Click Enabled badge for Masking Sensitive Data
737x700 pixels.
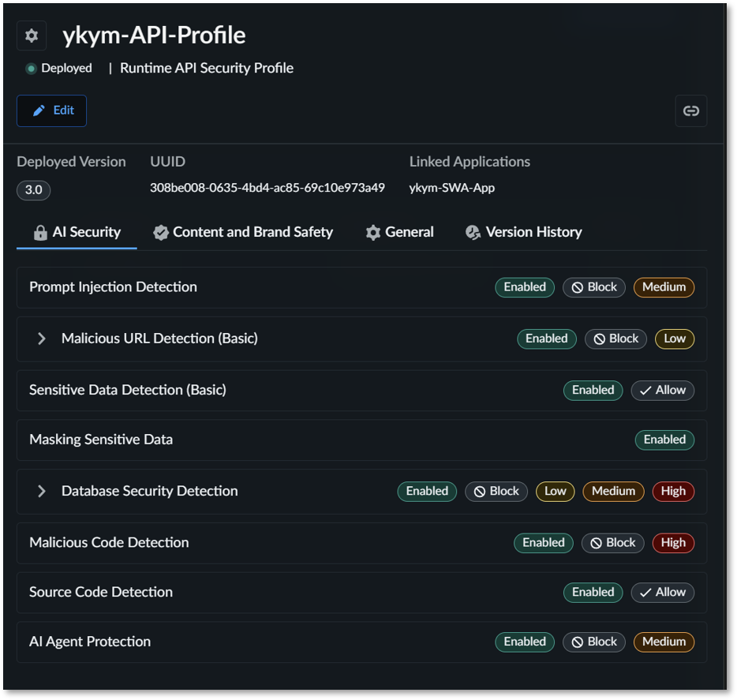(x=664, y=440)
